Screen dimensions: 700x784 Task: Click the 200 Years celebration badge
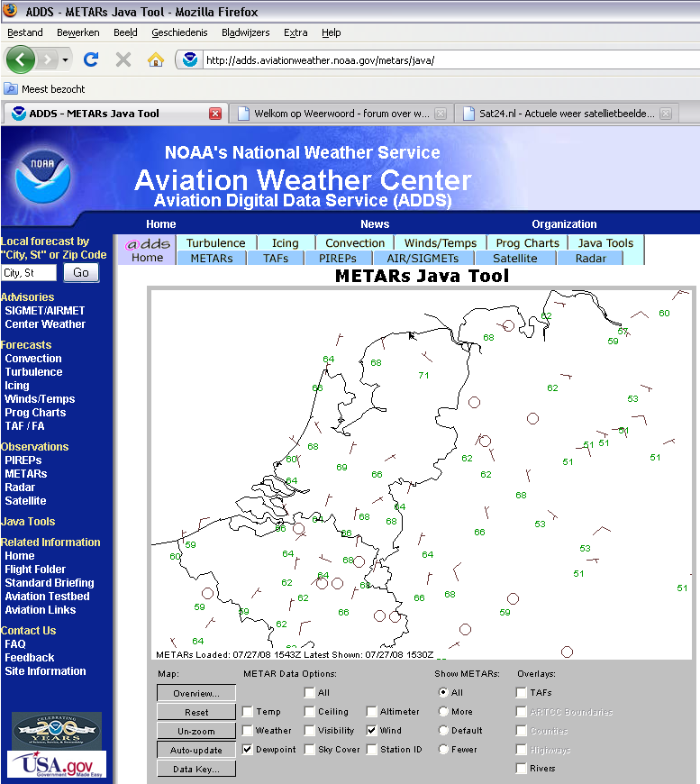click(57, 730)
